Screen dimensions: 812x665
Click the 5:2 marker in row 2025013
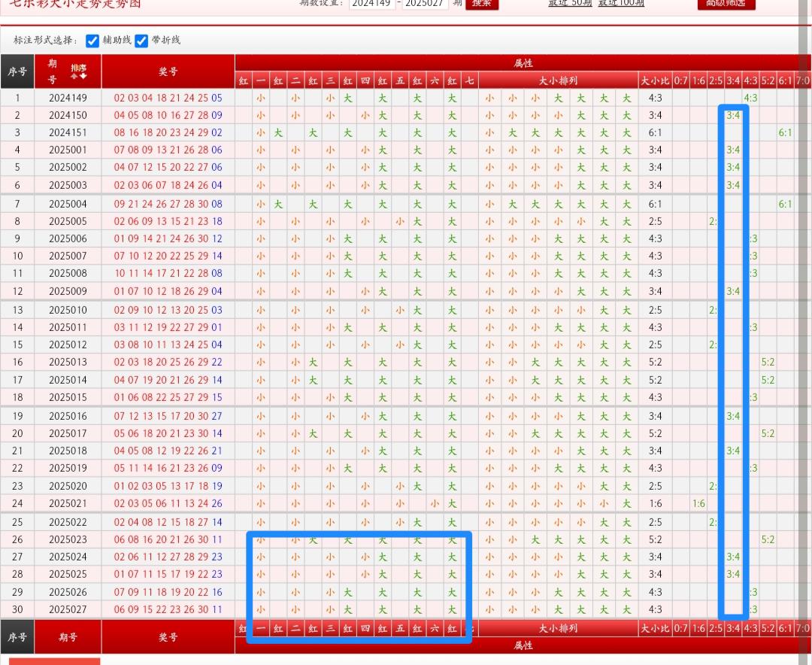pos(768,362)
